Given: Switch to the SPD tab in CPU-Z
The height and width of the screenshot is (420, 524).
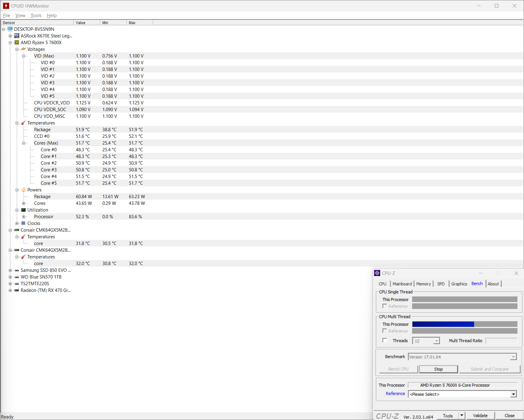Looking at the screenshot, I should coord(441,284).
